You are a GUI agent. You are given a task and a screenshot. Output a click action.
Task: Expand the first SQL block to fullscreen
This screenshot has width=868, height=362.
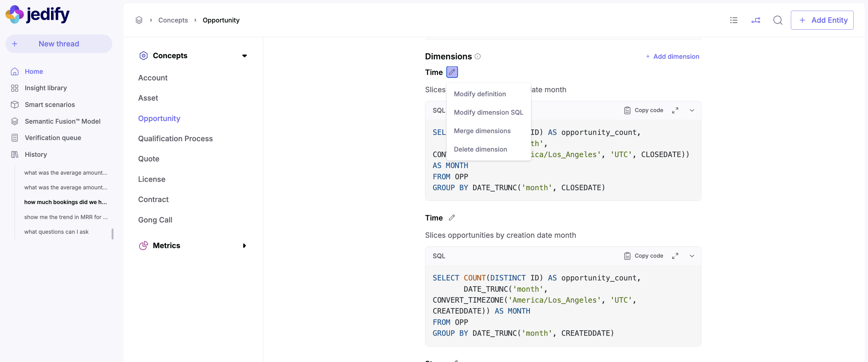pos(675,110)
